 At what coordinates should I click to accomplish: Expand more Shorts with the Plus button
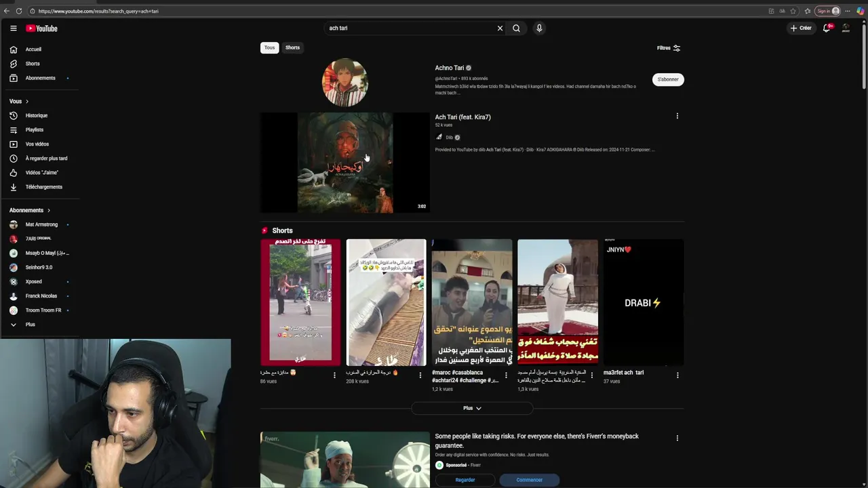tap(472, 408)
